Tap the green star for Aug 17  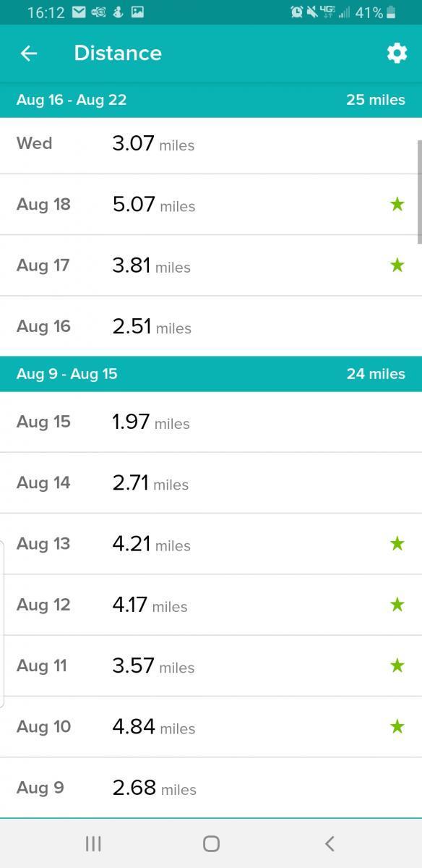[x=397, y=265]
